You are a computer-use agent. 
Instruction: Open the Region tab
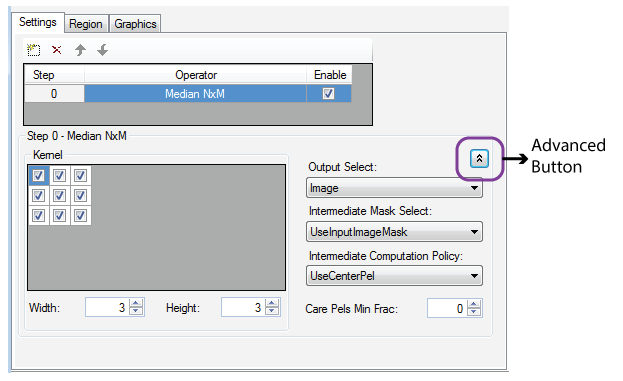click(86, 24)
